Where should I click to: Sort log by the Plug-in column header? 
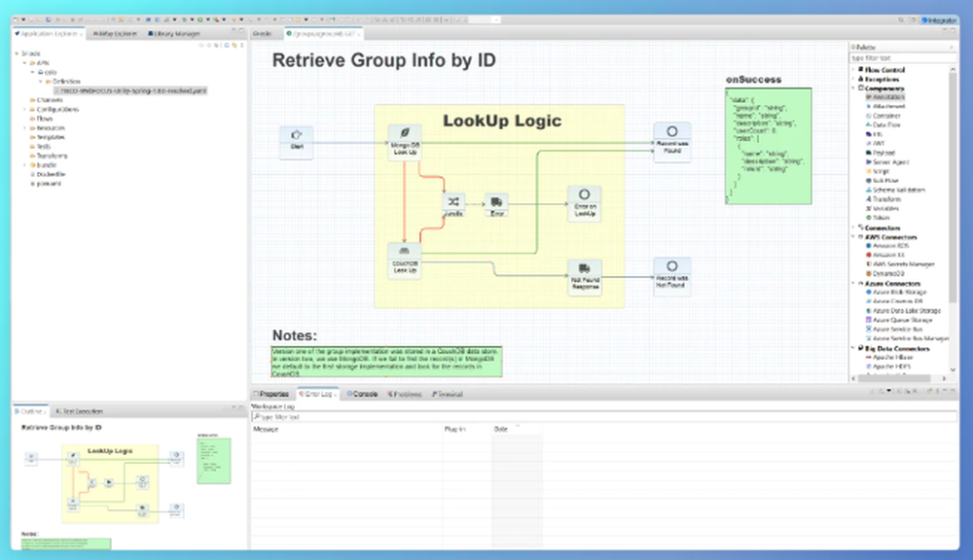(467, 429)
